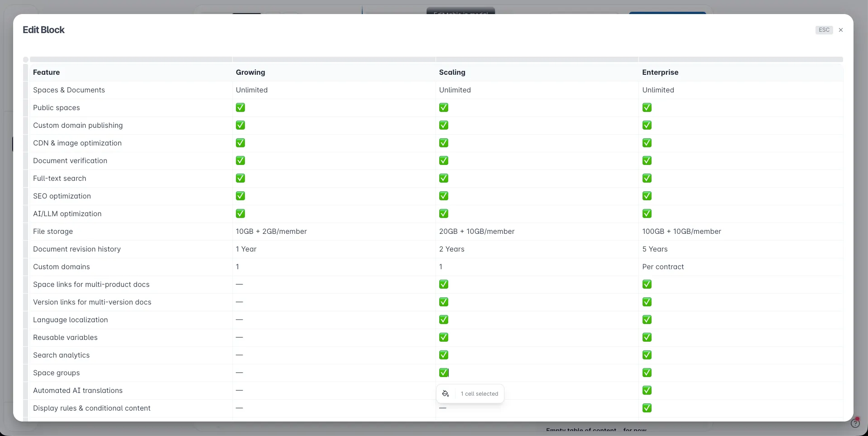868x436 pixels.
Task: Click the '5 Years' cell
Action: coord(741,249)
